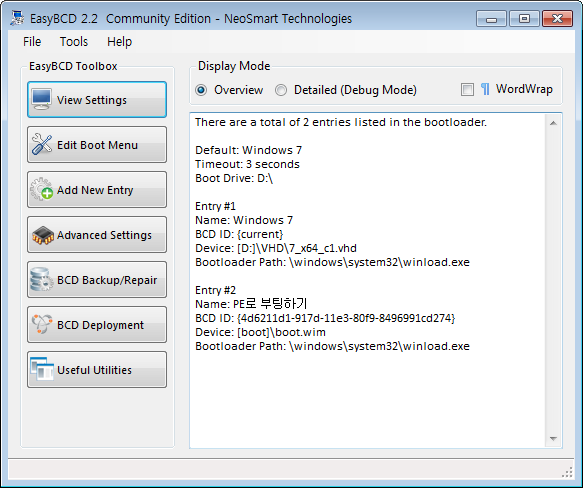Select the Overview display mode
This screenshot has width=583, height=488.
201,90
